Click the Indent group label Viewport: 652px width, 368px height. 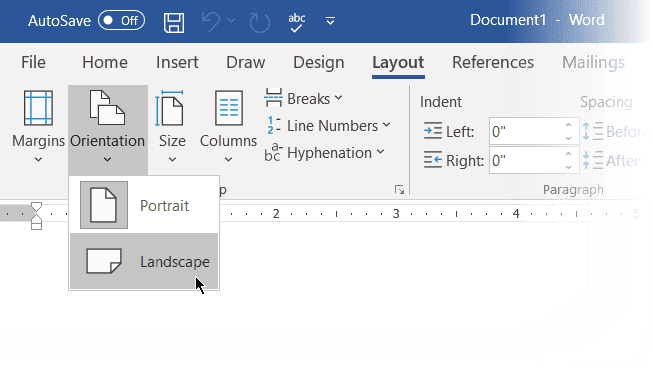(x=441, y=102)
